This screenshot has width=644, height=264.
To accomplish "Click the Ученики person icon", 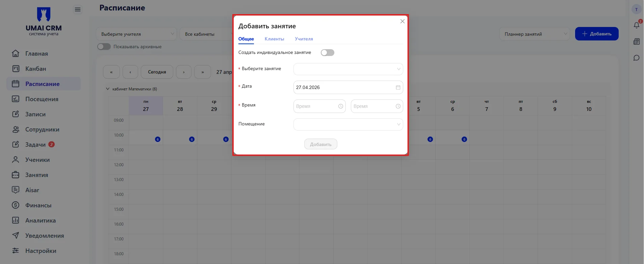I will point(16,159).
